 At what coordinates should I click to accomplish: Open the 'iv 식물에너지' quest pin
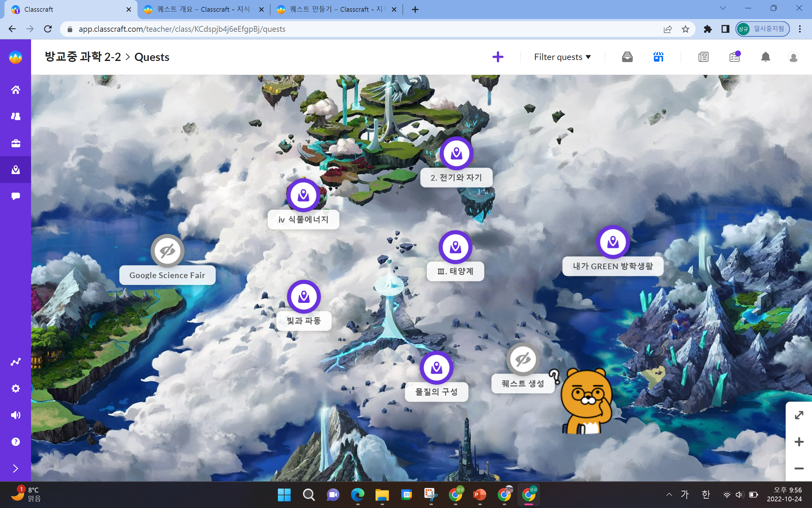click(303, 196)
